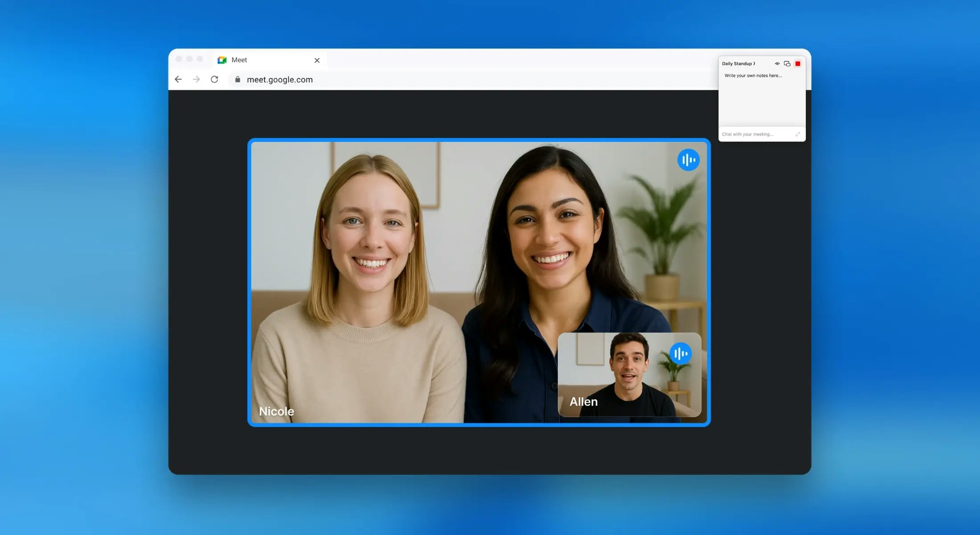Click the green macOS window button
The image size is (980, 535).
coord(200,59)
